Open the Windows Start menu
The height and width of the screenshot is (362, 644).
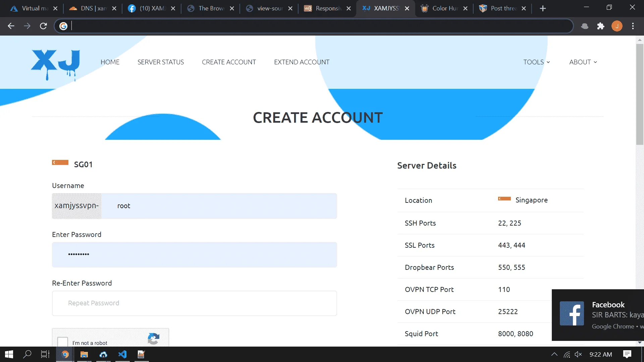coord(9,354)
